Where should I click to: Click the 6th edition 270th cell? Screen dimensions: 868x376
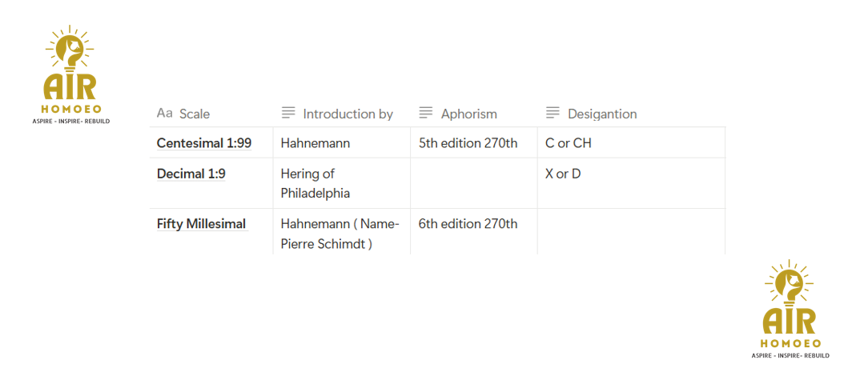(x=468, y=224)
